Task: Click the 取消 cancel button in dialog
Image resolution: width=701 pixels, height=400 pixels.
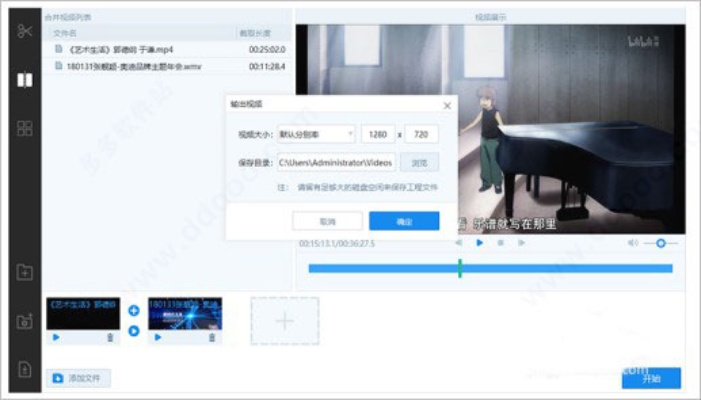Action: click(327, 221)
